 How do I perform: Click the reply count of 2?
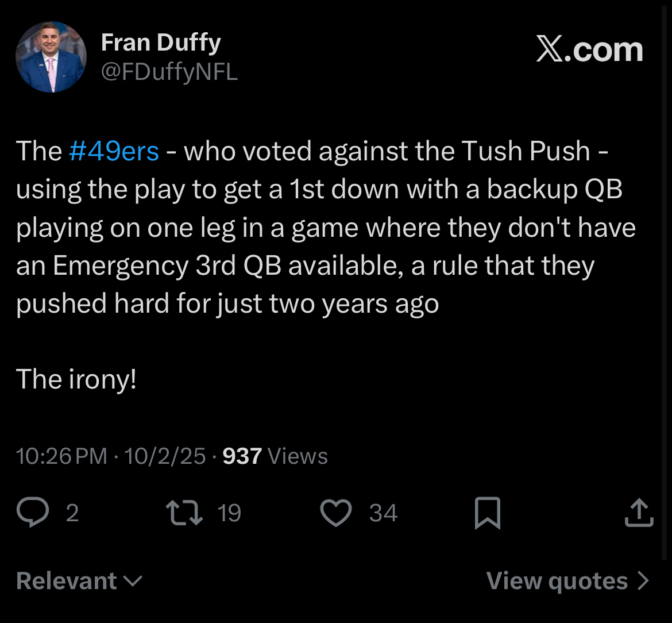pyautogui.click(x=72, y=513)
